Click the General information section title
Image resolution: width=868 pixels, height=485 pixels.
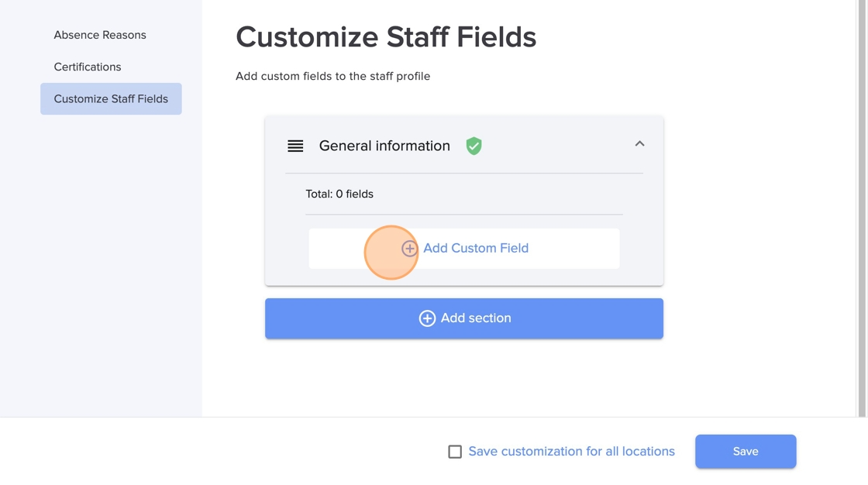pyautogui.click(x=384, y=146)
